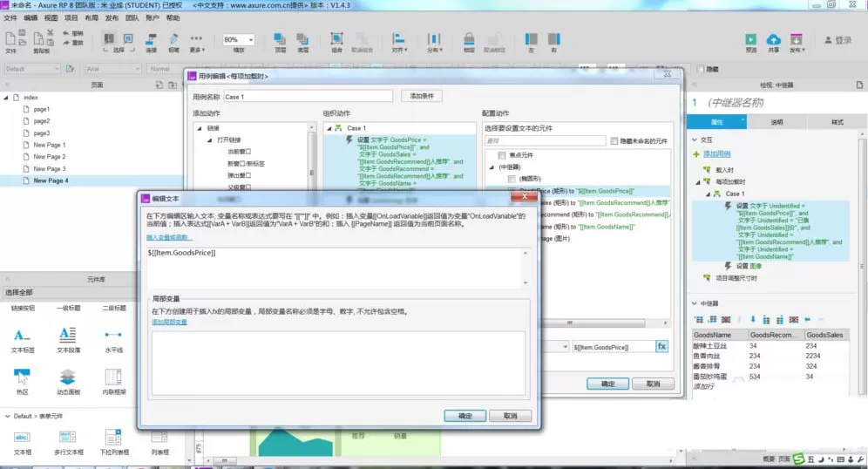Confirm the Edit Text dialog with OK

pyautogui.click(x=465, y=416)
